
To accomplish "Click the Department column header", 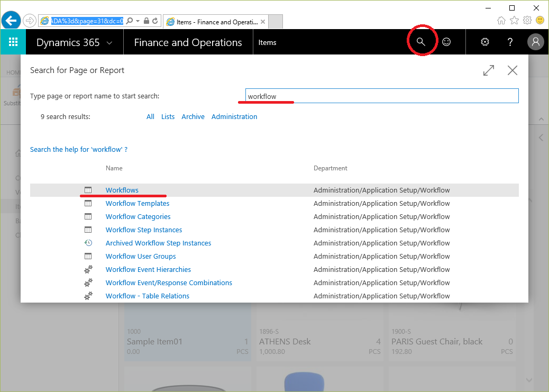I will [x=330, y=168].
